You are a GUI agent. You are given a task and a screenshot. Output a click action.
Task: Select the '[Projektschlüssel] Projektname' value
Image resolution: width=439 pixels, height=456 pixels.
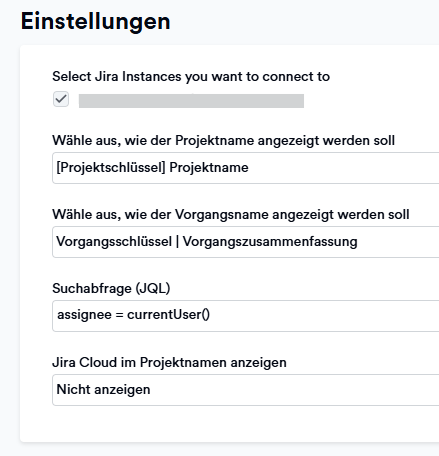152,167
